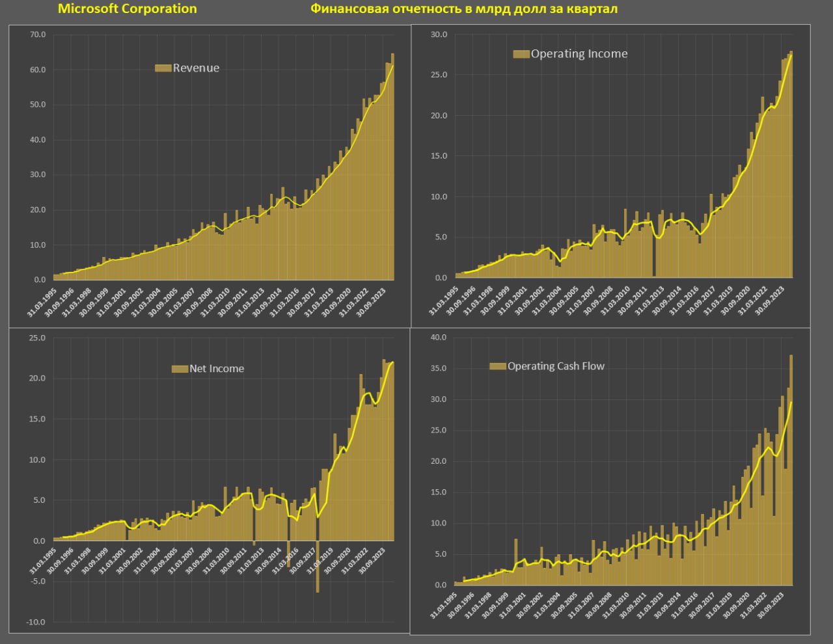Click the Operating Cash Flow legend swatch
Viewport: 833px width, 644px height.
pos(498,366)
